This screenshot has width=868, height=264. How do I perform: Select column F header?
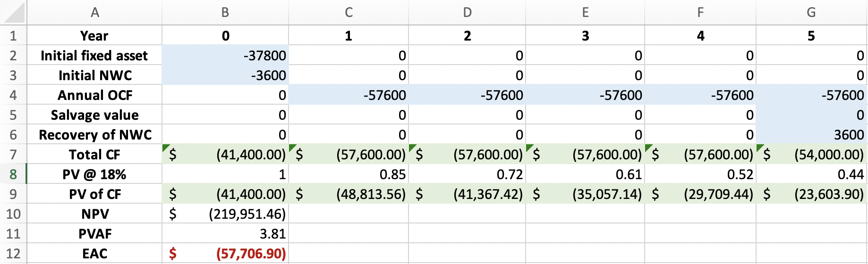[700, 12]
